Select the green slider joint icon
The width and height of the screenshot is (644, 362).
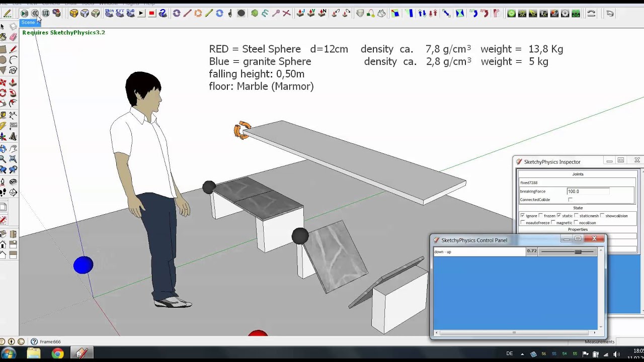tap(209, 14)
